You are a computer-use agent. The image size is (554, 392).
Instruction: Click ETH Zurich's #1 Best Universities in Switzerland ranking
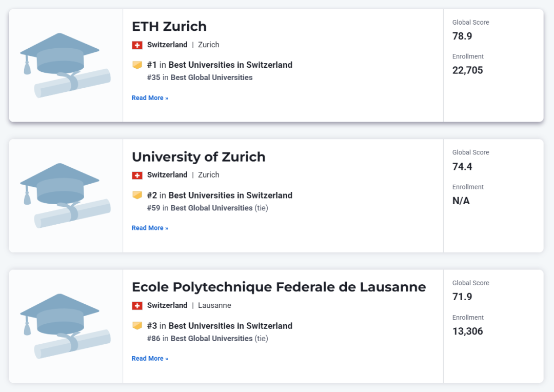(220, 65)
